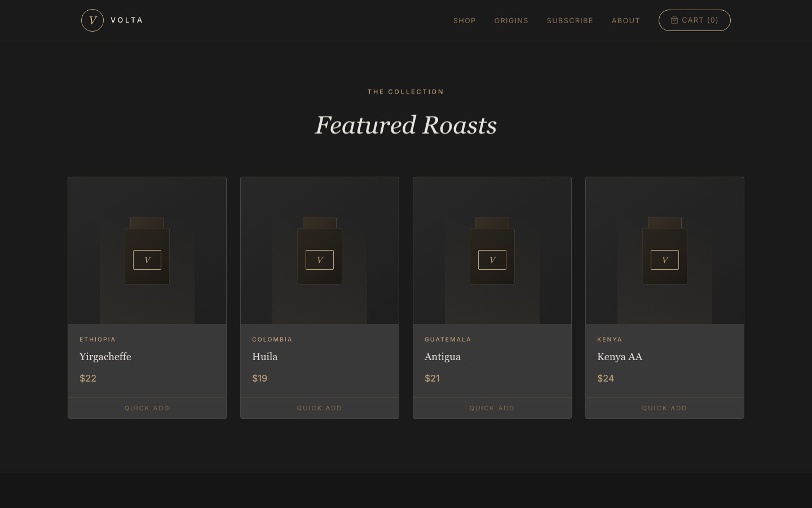Click the Yirgacheffe product name link

[105, 357]
